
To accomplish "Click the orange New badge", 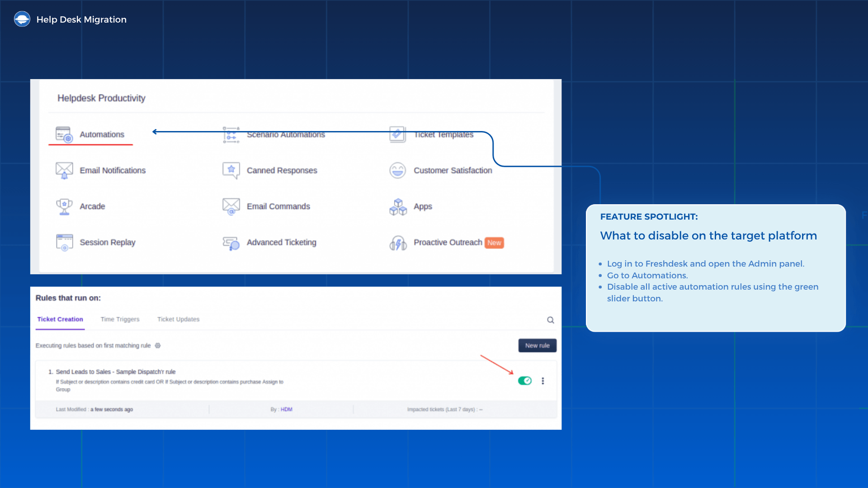I will click(x=494, y=243).
